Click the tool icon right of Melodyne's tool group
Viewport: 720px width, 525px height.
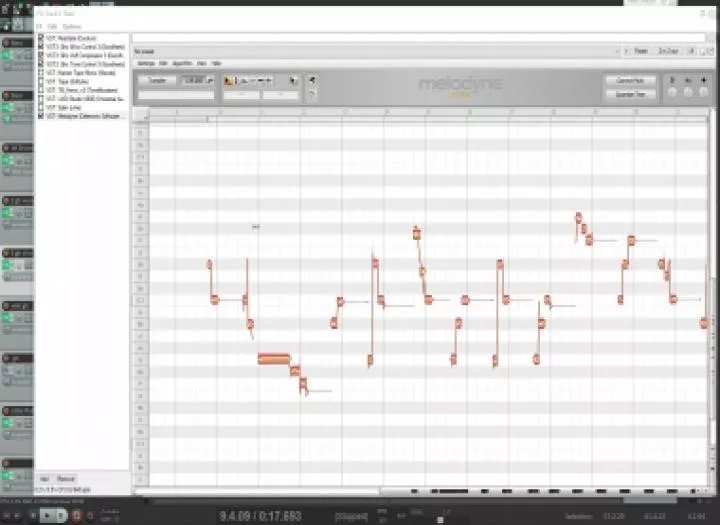(293, 81)
